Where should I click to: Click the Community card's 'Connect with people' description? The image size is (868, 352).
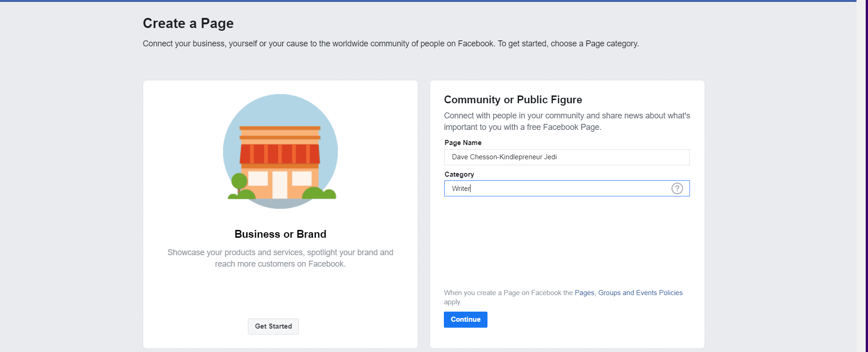pyautogui.click(x=566, y=121)
